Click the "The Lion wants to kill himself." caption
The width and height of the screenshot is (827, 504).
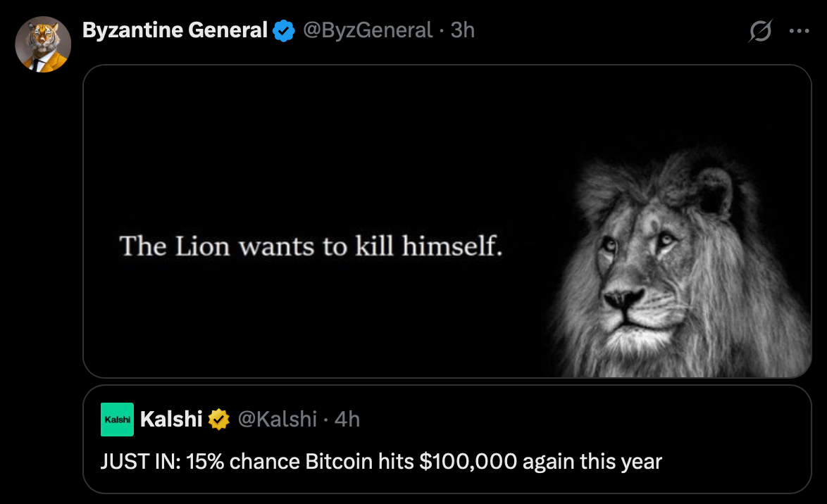(311, 246)
